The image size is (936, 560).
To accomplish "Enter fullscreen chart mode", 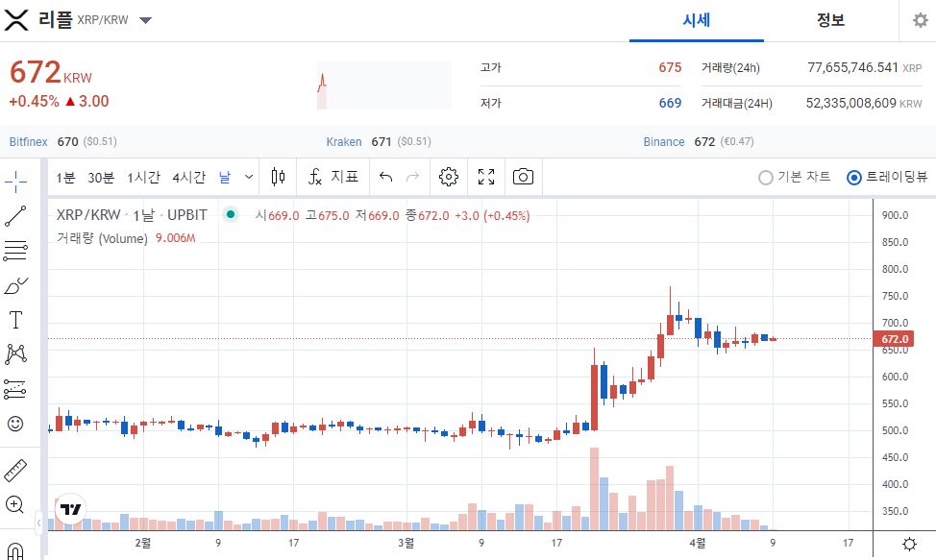I will [x=485, y=177].
